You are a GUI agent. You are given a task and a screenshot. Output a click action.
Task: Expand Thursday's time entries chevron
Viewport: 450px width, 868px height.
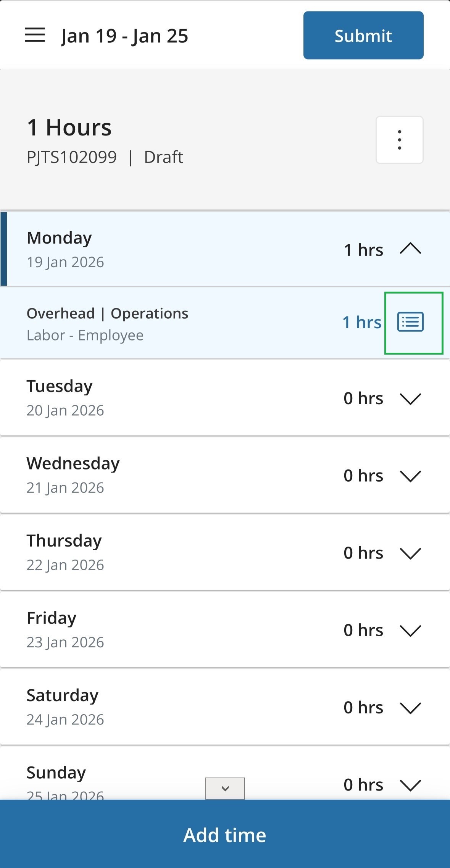coord(410,553)
